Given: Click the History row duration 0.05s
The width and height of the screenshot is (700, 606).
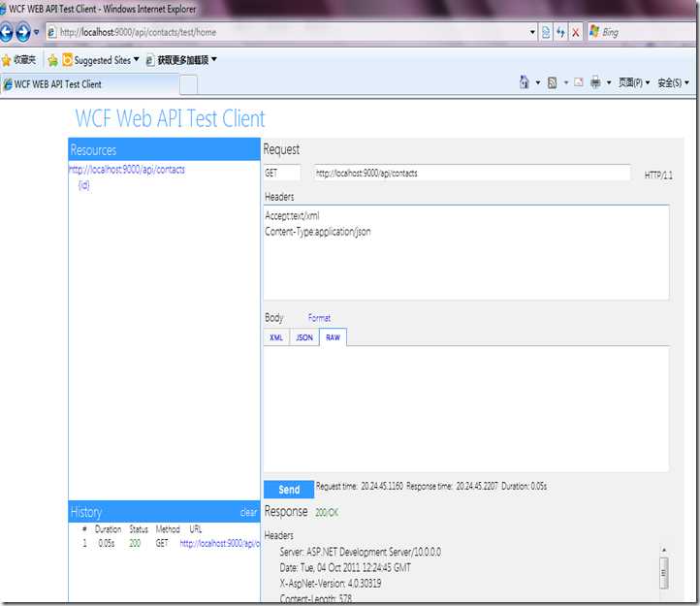Looking at the screenshot, I should 107,544.
